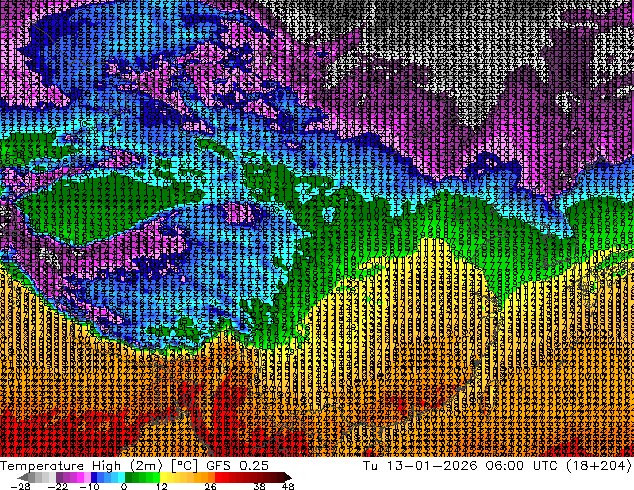Click the 'Temperature High (2m)' title text
Viewport: 634px width, 490px height.
(81, 465)
